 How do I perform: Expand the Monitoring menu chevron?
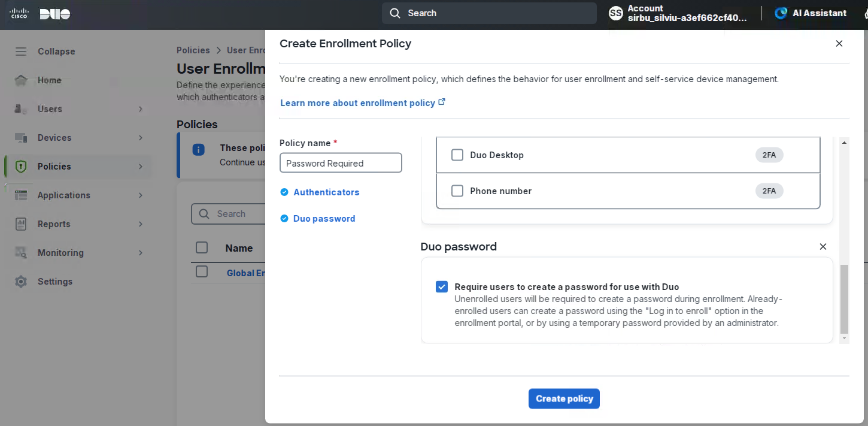[x=141, y=253]
